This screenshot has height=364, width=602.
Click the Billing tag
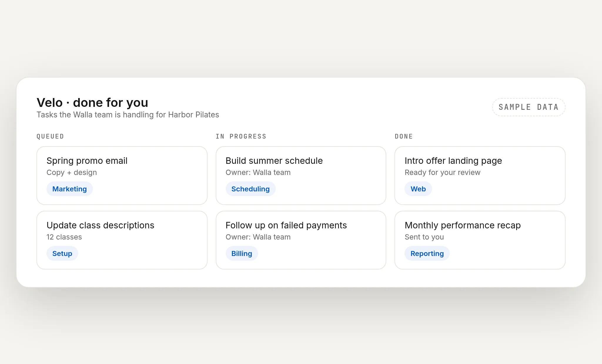(242, 253)
